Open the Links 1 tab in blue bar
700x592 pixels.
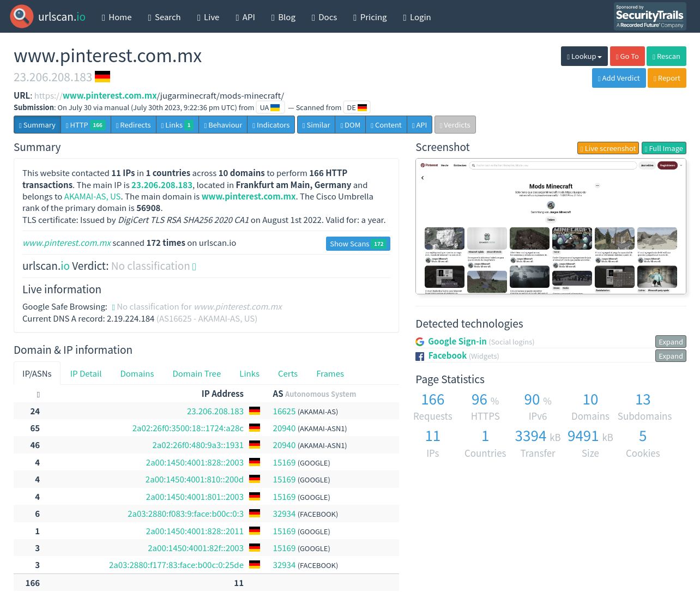pos(177,125)
